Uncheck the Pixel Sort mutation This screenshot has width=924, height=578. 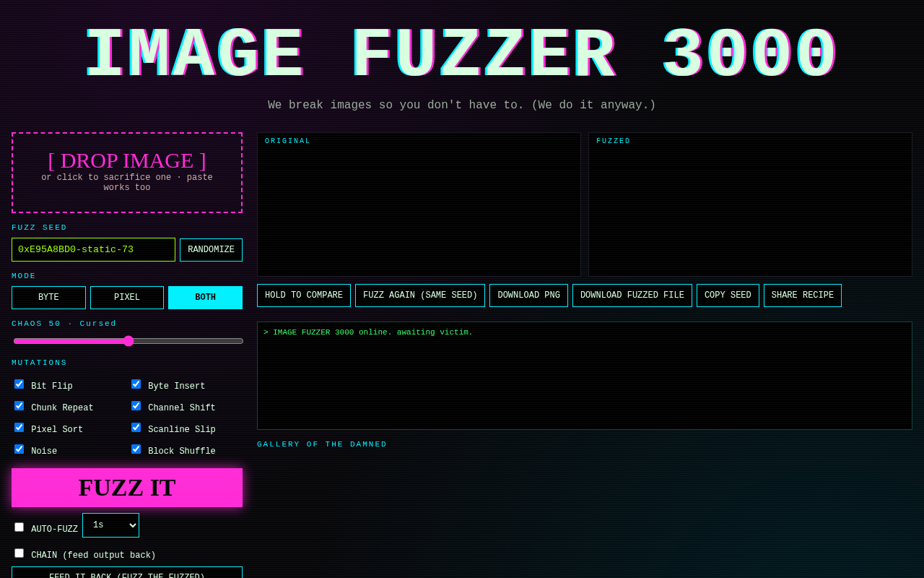coord(19,428)
